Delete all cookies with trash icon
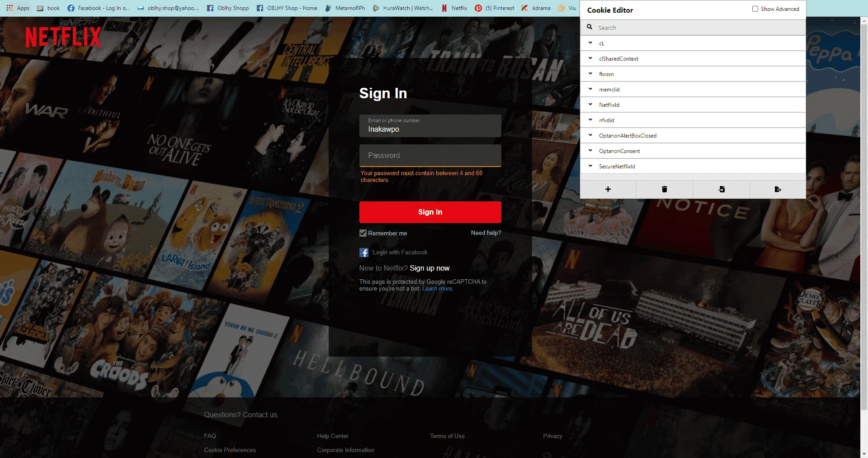 tap(665, 189)
